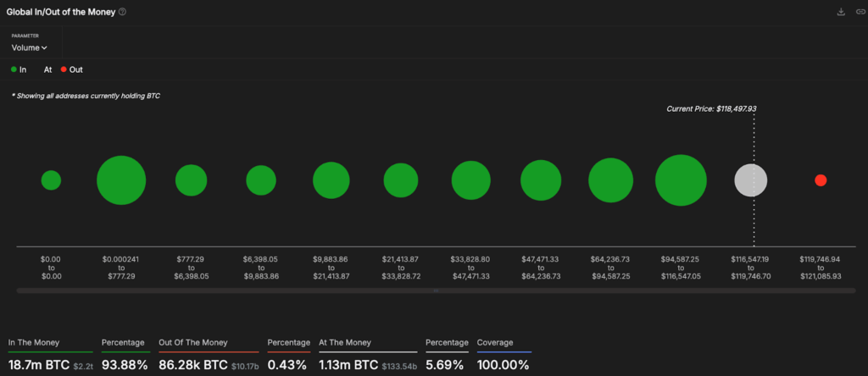Image resolution: width=868 pixels, height=376 pixels.
Task: Toggle the At legend item
Action: (x=47, y=69)
